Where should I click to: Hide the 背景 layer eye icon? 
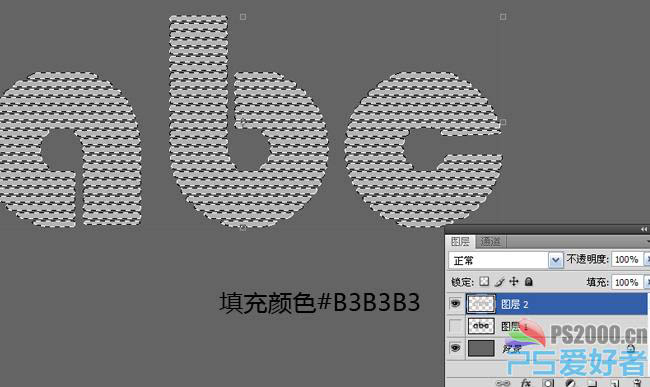coord(455,348)
